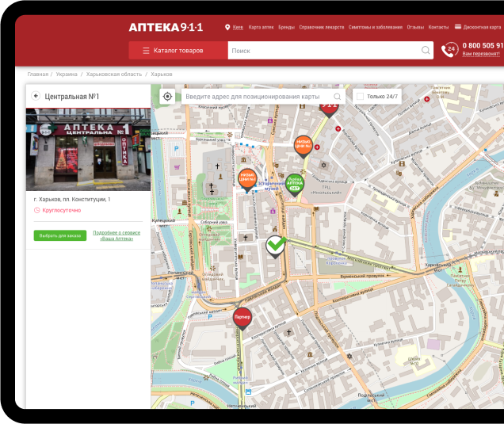Screen dimensions: 504x424
Task: Click the Вам перезвонят callback link
Action: 481,54
